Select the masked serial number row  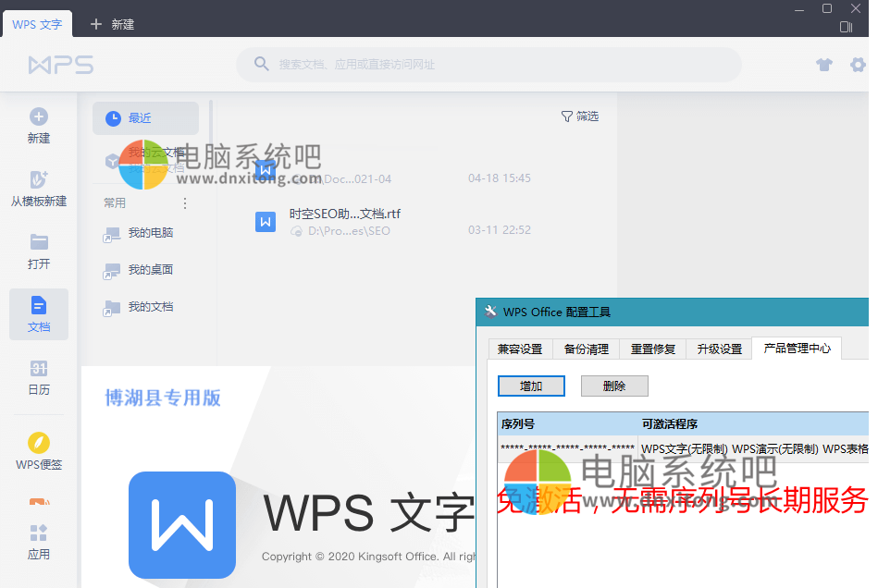tap(683, 448)
